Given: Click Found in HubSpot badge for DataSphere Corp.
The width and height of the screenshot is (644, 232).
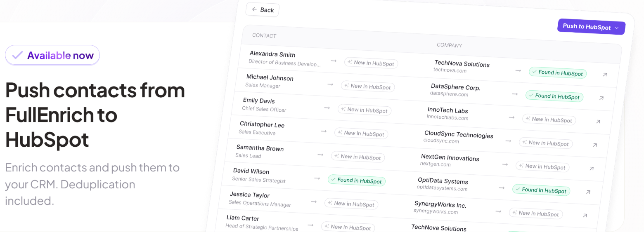Looking at the screenshot, I should pos(554,96).
